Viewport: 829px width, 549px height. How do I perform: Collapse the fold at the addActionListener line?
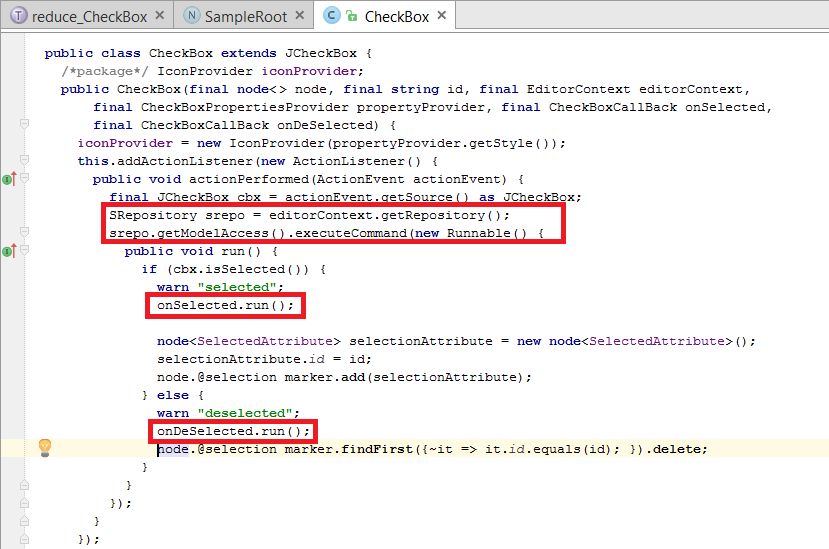(25, 161)
